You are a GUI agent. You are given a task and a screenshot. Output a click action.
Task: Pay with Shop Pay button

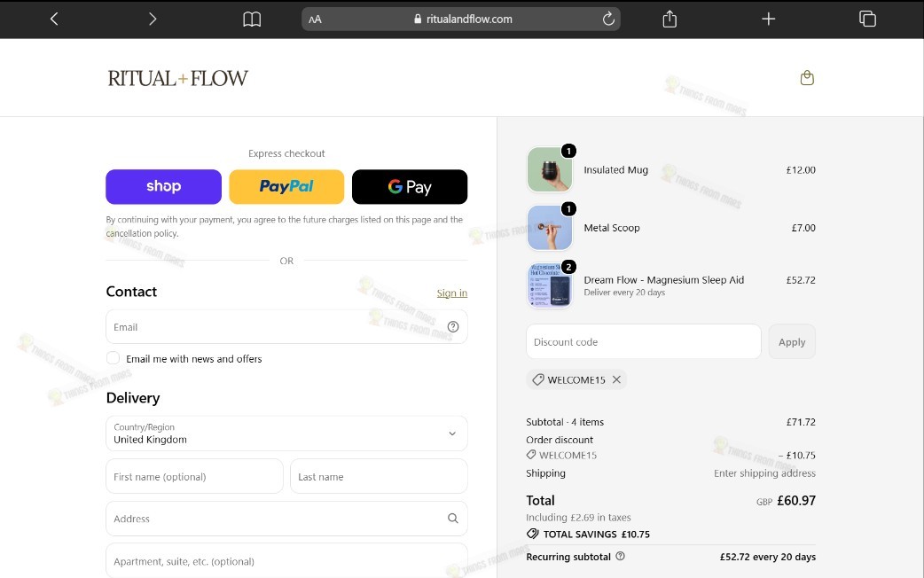click(x=164, y=187)
